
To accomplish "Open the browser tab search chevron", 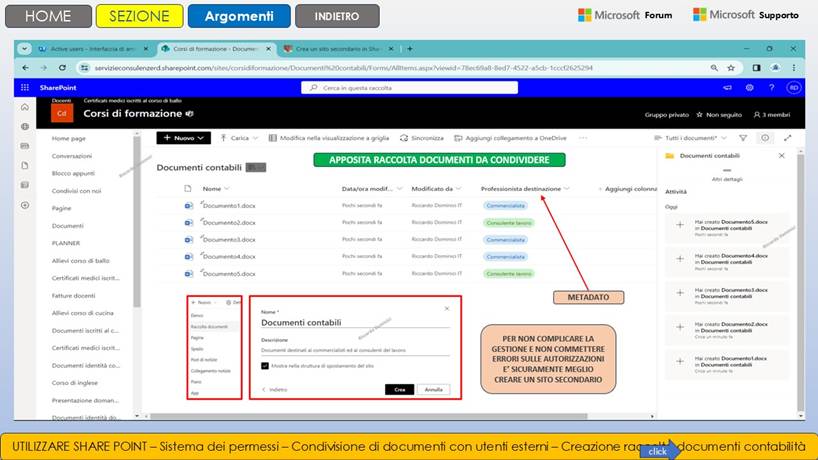I will 25,49.
